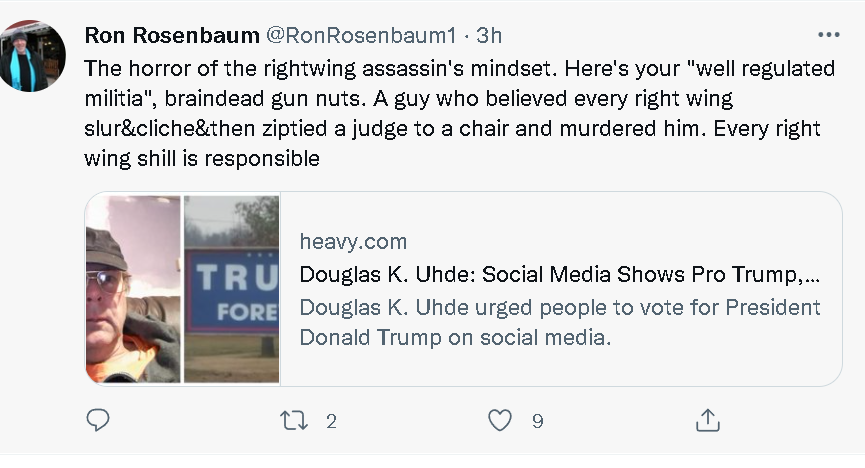Open the three-dot more options menu
The width and height of the screenshot is (865, 468).
[x=829, y=35]
